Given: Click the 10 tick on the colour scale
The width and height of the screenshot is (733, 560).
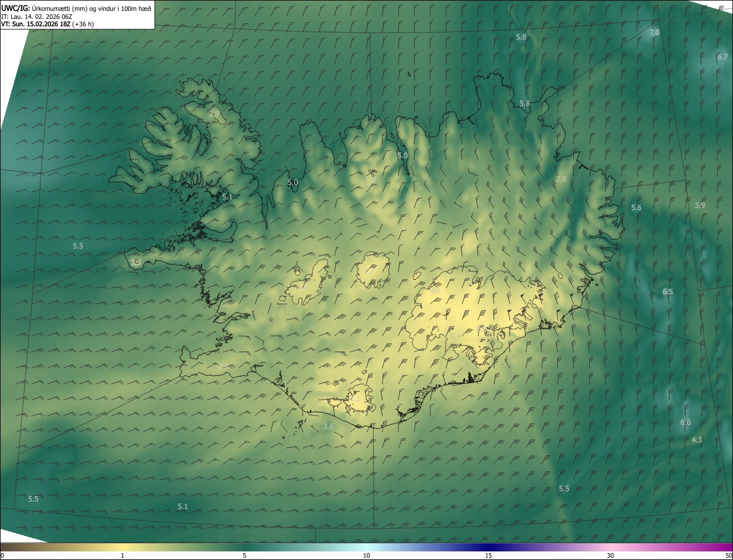Looking at the screenshot, I should pyautogui.click(x=366, y=555).
